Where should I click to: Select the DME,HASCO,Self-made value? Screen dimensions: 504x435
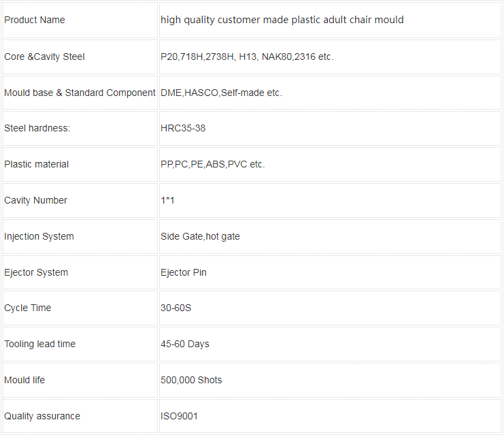point(221,93)
